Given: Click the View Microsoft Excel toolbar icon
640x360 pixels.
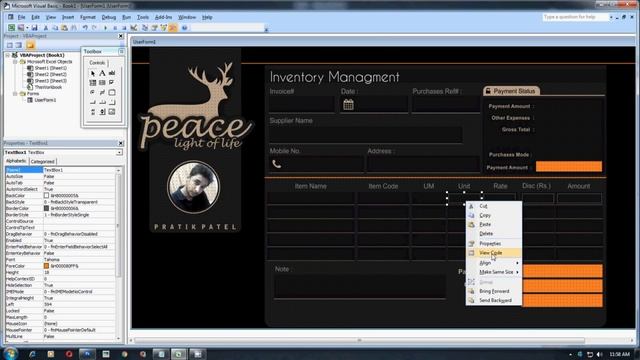Looking at the screenshot, I should point(11,28).
